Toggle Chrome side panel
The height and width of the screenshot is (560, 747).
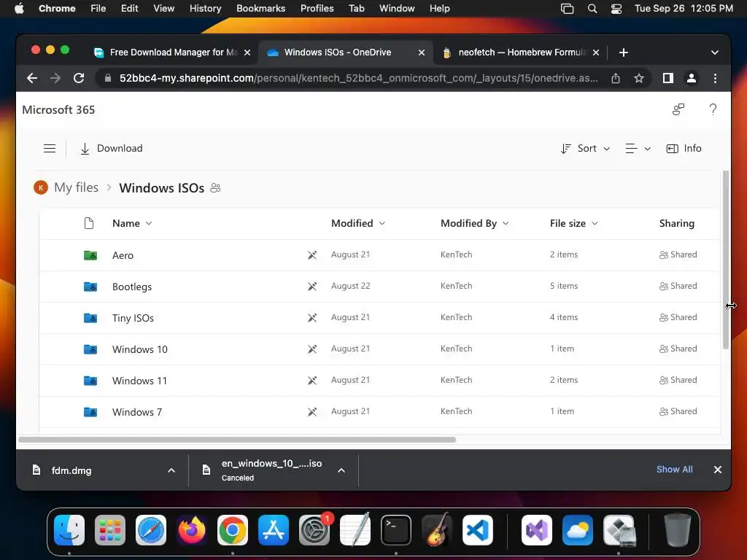pyautogui.click(x=668, y=78)
